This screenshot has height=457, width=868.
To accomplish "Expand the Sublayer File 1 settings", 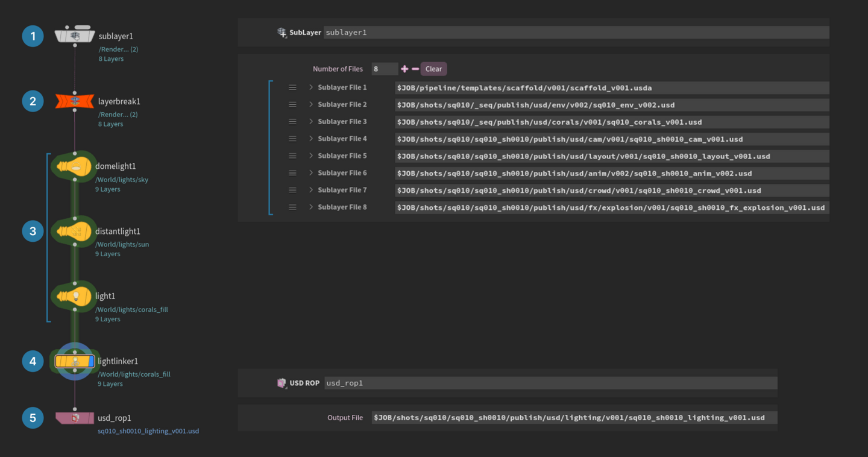I will coord(311,87).
